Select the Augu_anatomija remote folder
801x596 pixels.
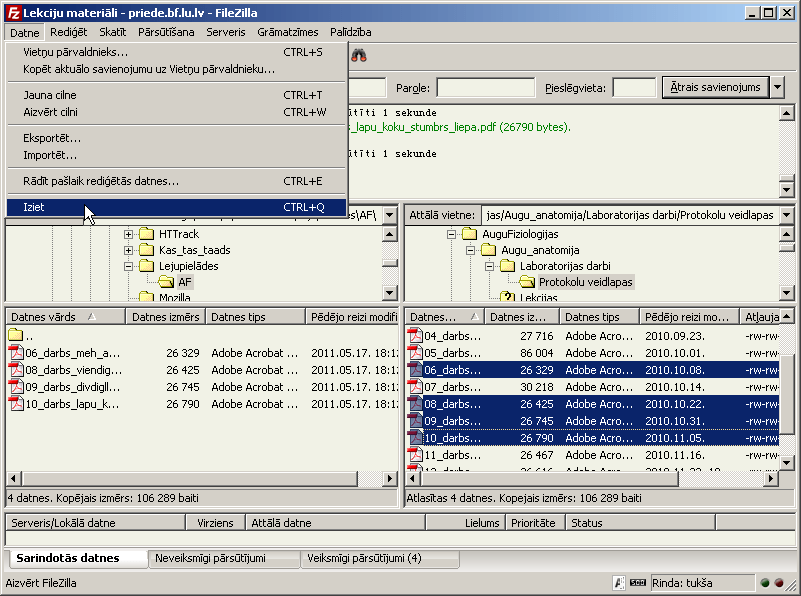pos(540,250)
